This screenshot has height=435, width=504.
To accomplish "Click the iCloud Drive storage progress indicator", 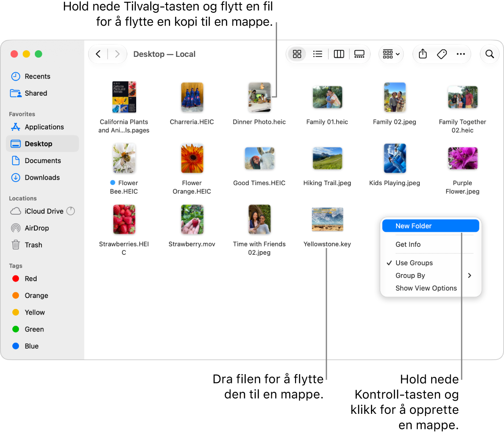I will 71,211.
